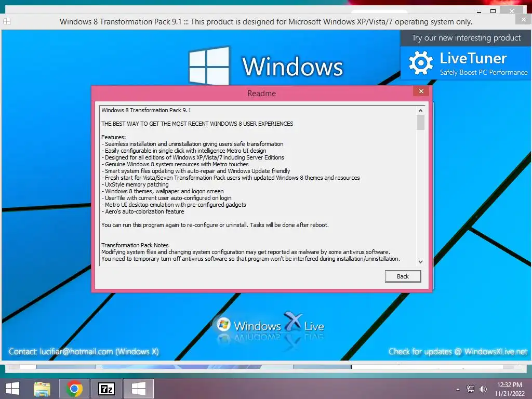Click 'Windows 8 themes, wallpaper and logon screen' line

tap(163, 191)
